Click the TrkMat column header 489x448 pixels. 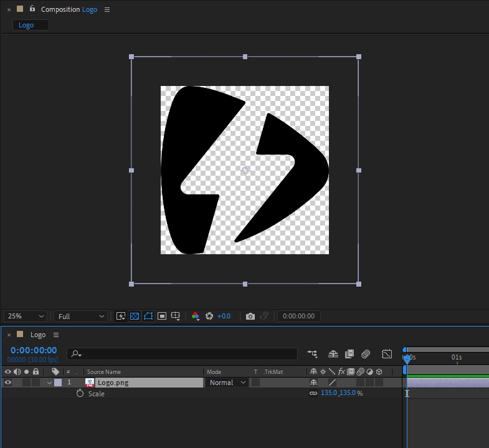pos(273,372)
